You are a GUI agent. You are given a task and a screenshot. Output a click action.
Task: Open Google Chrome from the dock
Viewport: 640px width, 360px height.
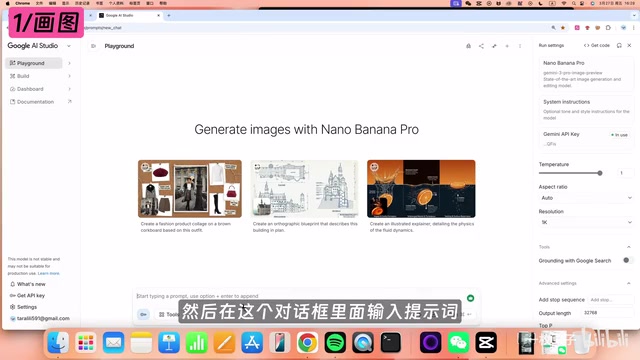coord(308,342)
